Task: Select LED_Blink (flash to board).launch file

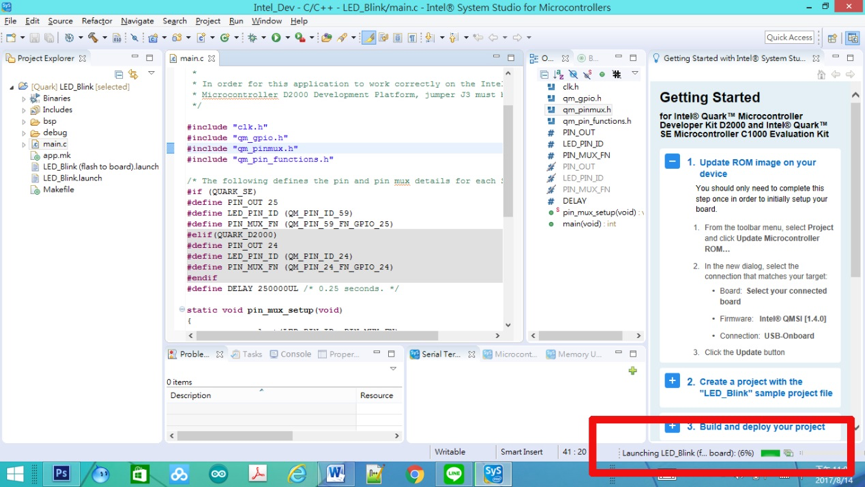Action: click(101, 167)
